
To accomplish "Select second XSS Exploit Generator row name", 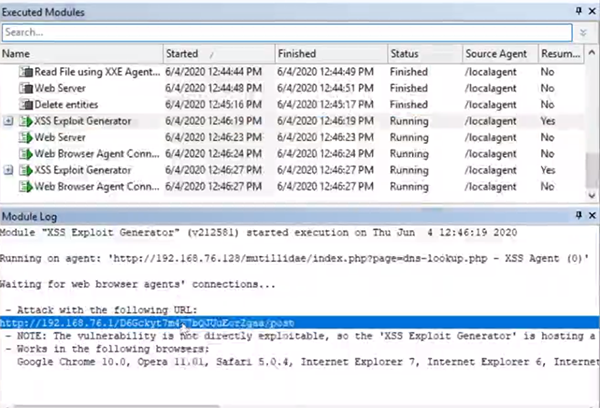I will click(x=83, y=170).
